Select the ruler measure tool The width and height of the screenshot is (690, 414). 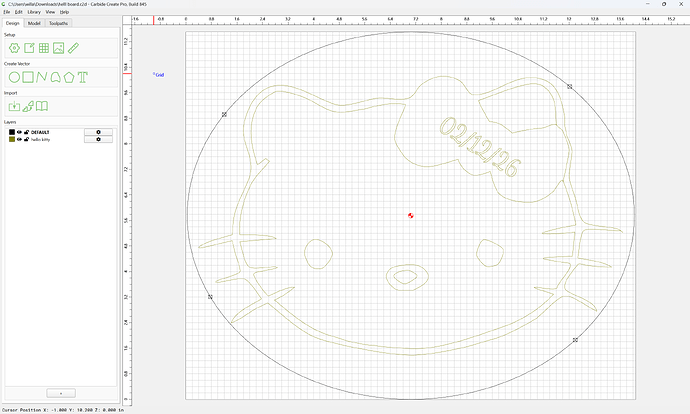click(x=73, y=48)
